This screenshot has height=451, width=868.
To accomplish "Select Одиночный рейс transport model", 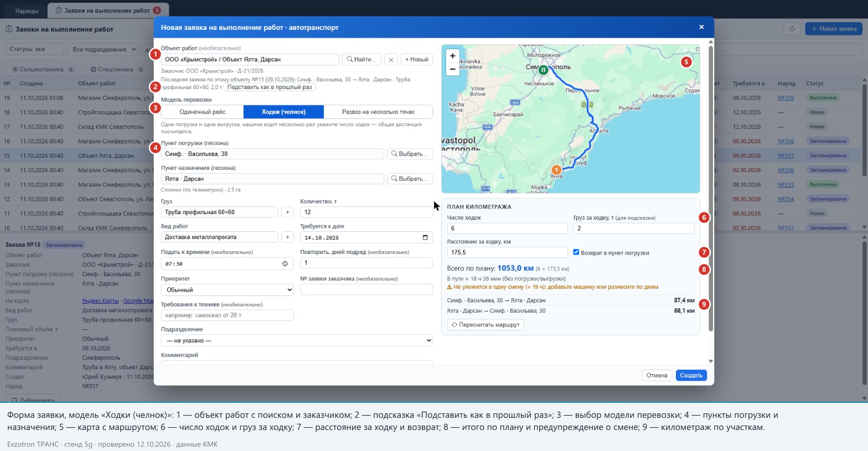I will point(202,112).
